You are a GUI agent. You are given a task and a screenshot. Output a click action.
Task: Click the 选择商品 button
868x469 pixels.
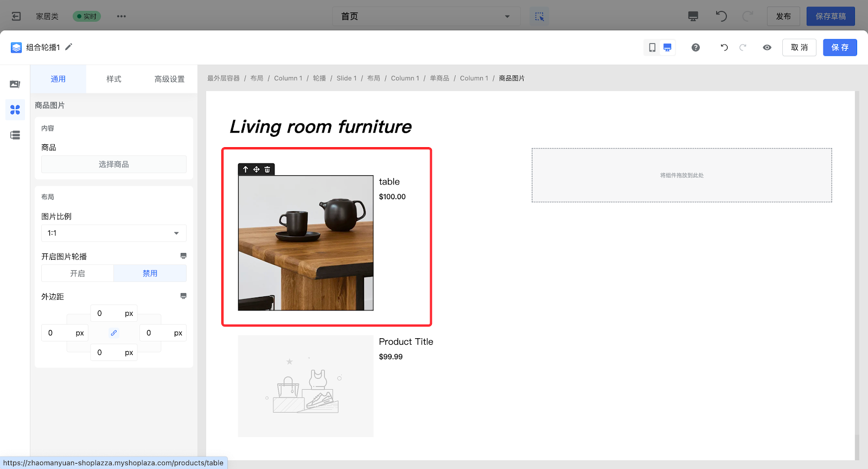114,164
